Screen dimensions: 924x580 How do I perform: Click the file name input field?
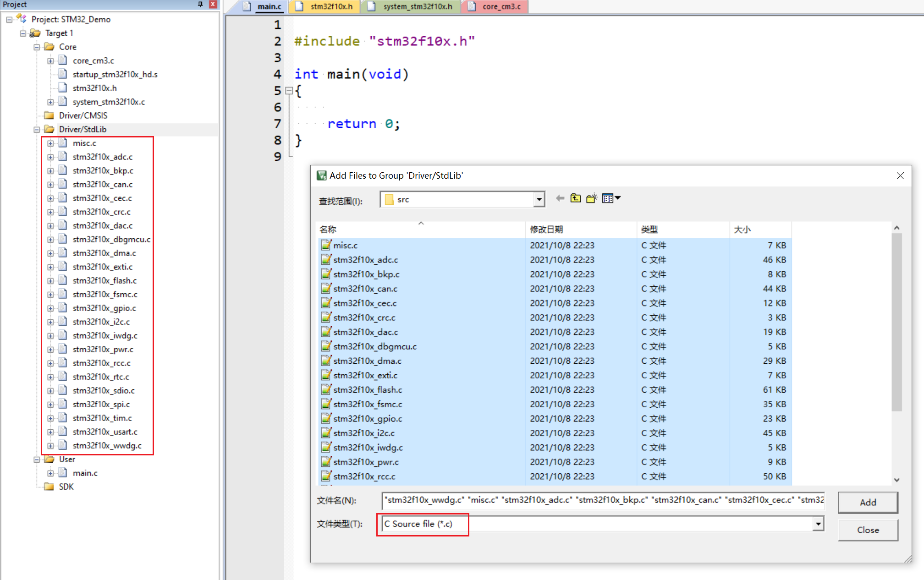(x=603, y=500)
